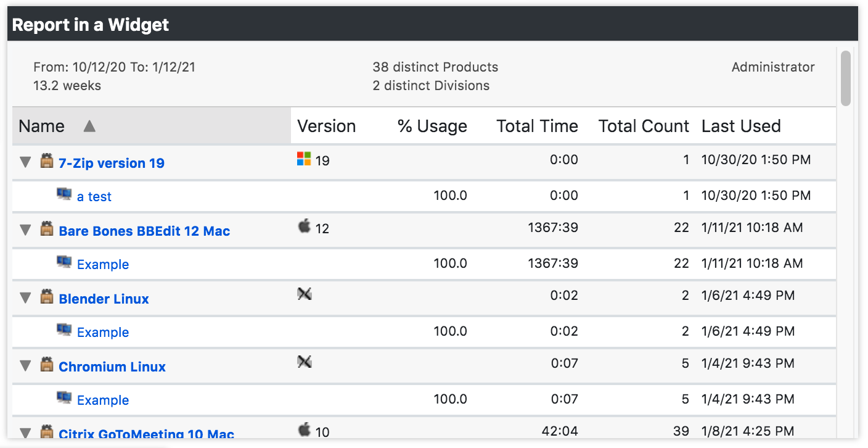
Task: Click the 38 distinct Products text
Action: 435,67
